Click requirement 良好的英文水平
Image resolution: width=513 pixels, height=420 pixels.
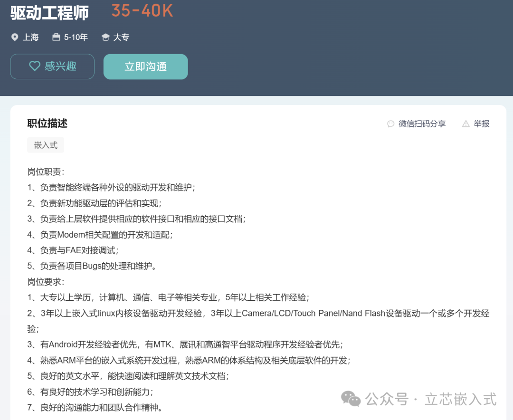click(x=128, y=376)
